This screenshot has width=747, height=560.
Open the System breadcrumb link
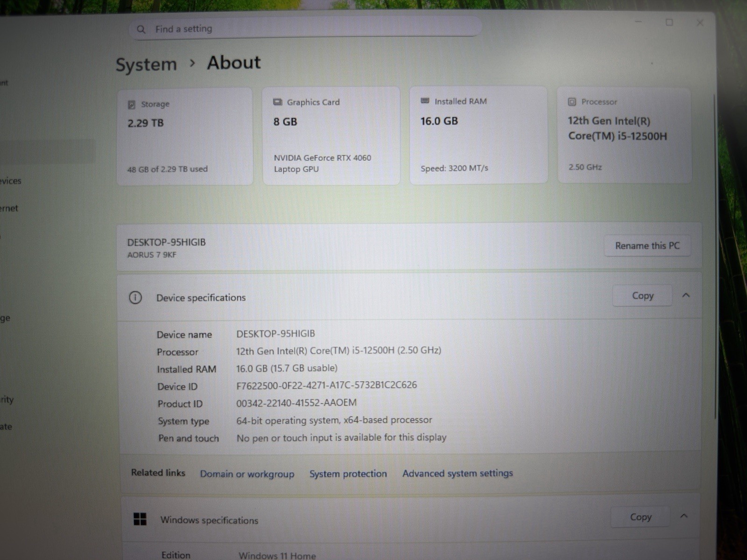click(146, 64)
